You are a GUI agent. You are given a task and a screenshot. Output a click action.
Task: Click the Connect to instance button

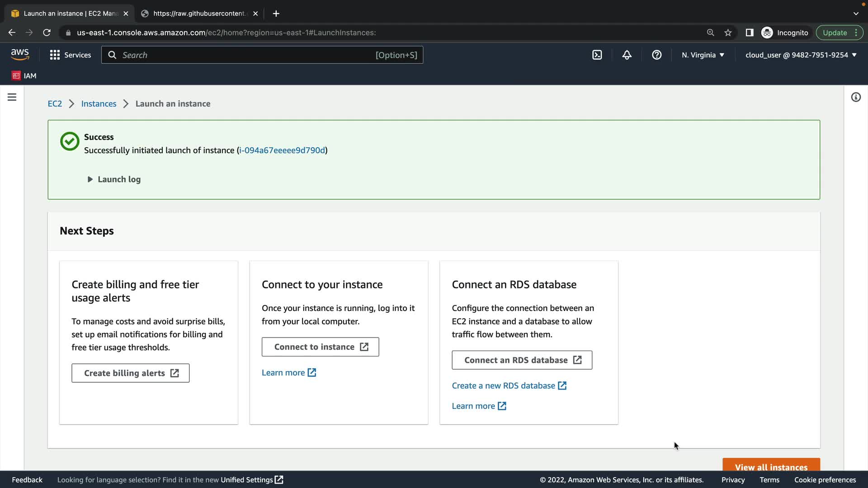pos(320,347)
